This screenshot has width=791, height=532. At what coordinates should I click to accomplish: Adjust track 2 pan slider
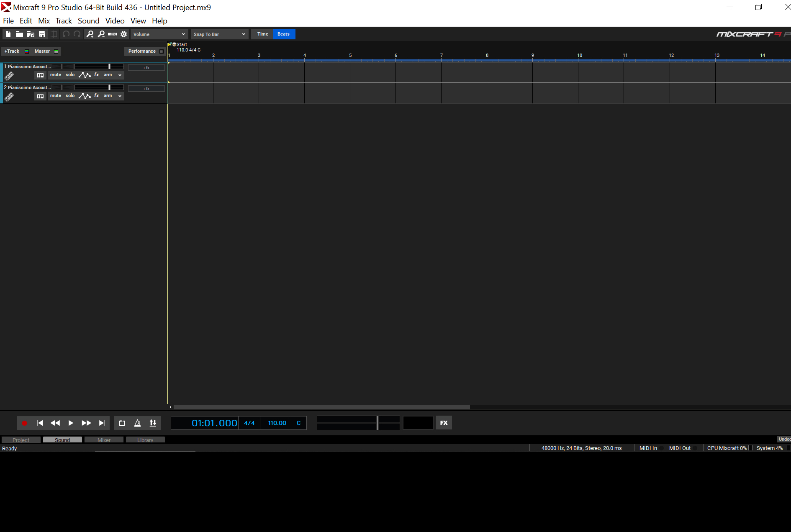coord(62,87)
